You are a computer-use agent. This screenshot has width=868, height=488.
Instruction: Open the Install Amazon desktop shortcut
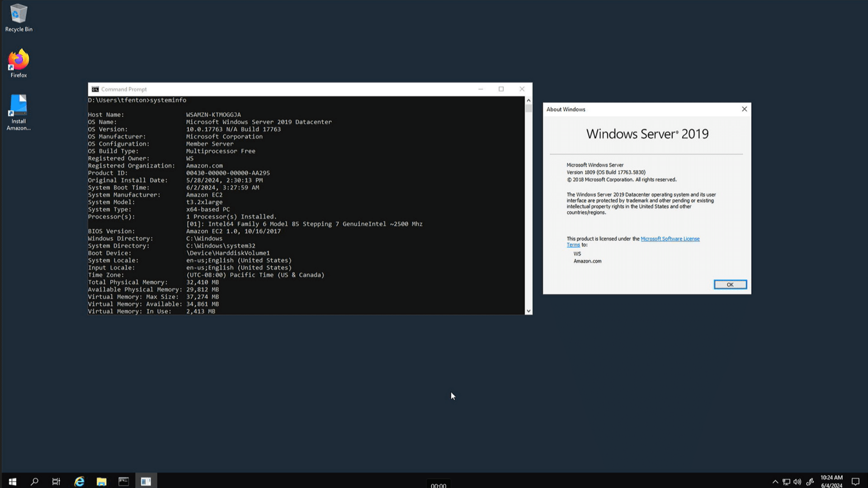click(x=19, y=113)
